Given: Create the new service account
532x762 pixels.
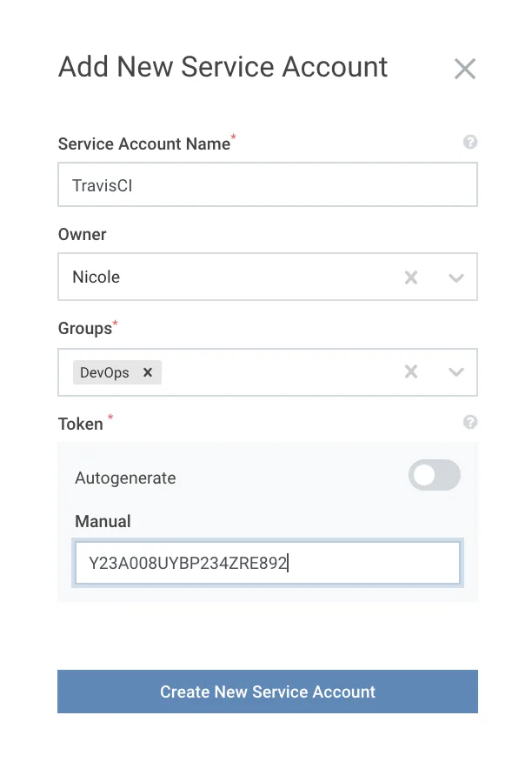Looking at the screenshot, I should tap(266, 692).
